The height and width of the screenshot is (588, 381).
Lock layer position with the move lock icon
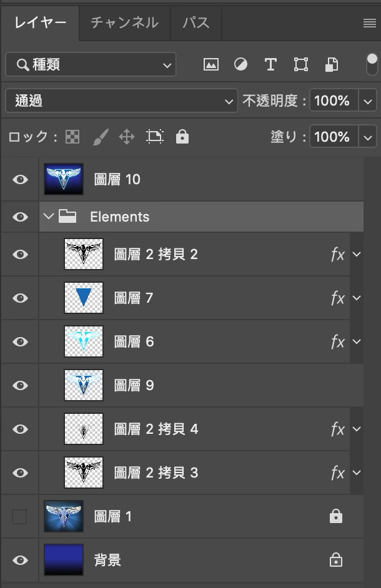(127, 137)
